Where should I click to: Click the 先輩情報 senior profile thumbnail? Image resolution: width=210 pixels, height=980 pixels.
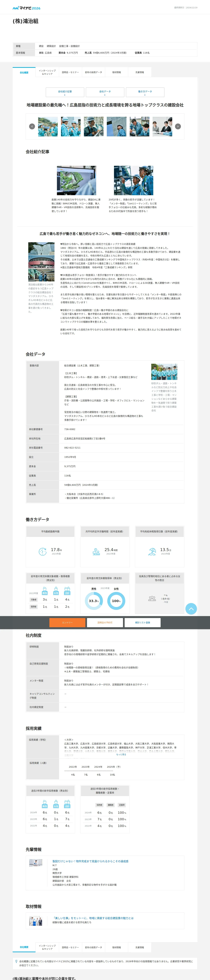point(36,863)
